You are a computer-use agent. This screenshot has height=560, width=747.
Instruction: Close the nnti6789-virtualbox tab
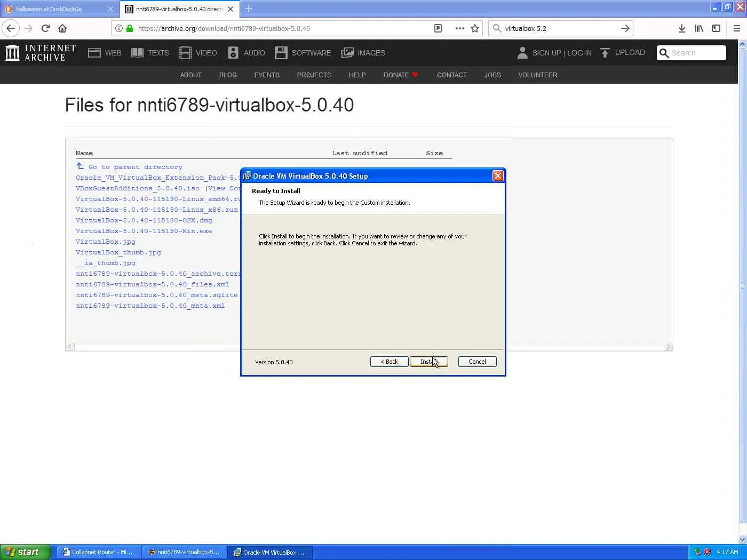(x=231, y=9)
